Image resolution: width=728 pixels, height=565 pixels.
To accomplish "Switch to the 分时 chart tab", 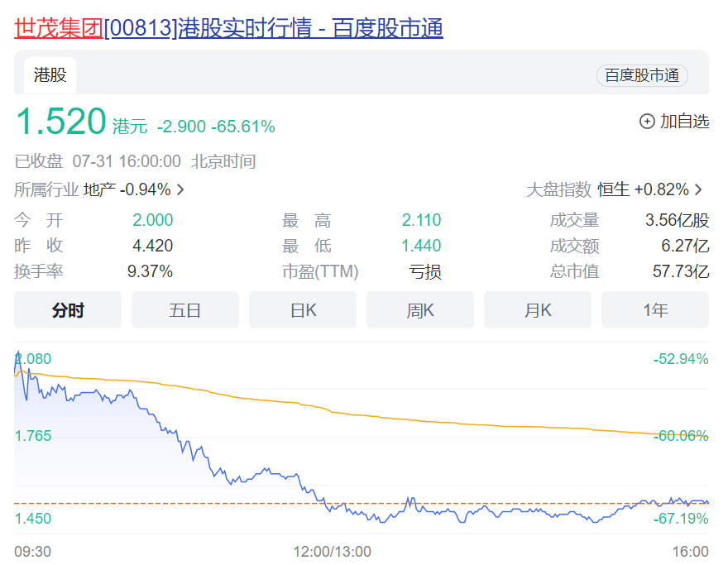I will coord(68,310).
